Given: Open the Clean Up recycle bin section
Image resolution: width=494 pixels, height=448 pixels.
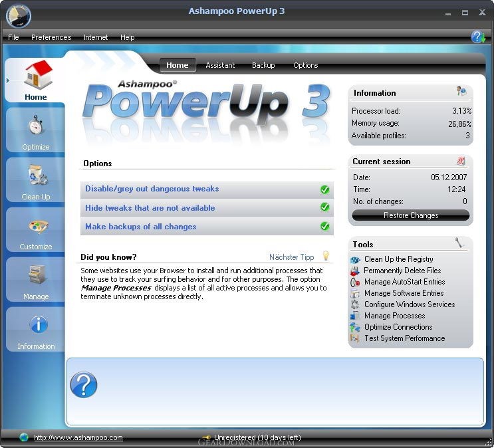Looking at the screenshot, I should click(x=35, y=180).
